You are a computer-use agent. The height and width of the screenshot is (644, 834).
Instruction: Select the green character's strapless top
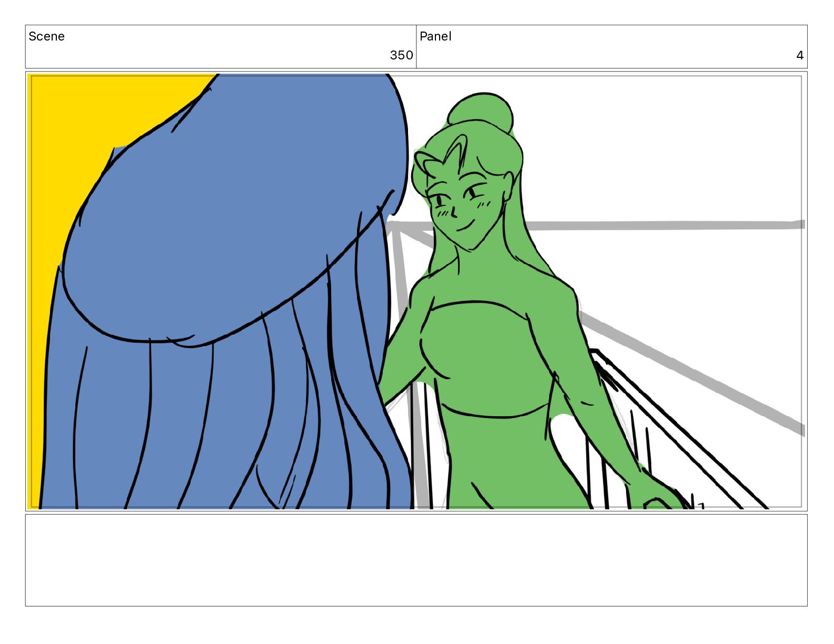pos(484,358)
